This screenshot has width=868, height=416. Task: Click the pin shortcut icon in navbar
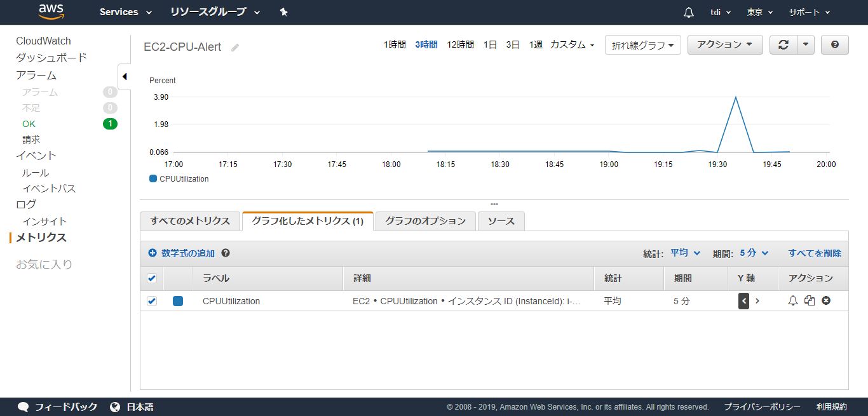pos(283,12)
